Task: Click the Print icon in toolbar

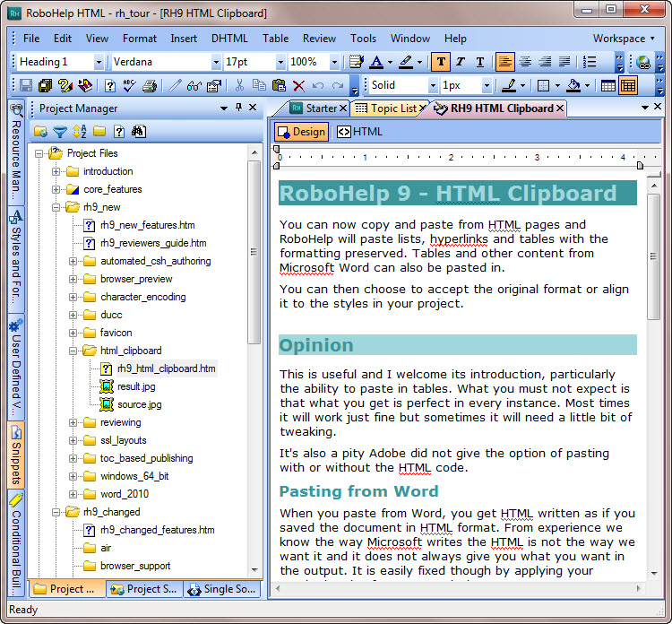Action: (149, 86)
